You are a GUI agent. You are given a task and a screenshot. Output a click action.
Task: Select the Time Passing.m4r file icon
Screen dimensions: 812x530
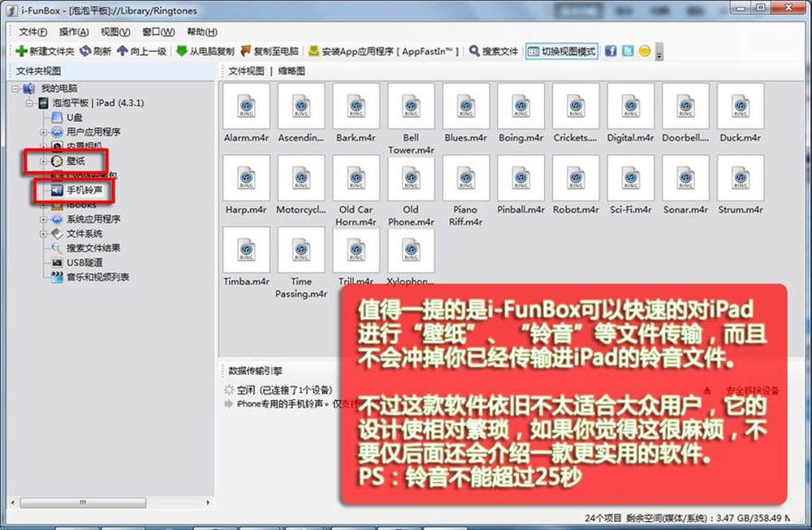tap(301, 249)
